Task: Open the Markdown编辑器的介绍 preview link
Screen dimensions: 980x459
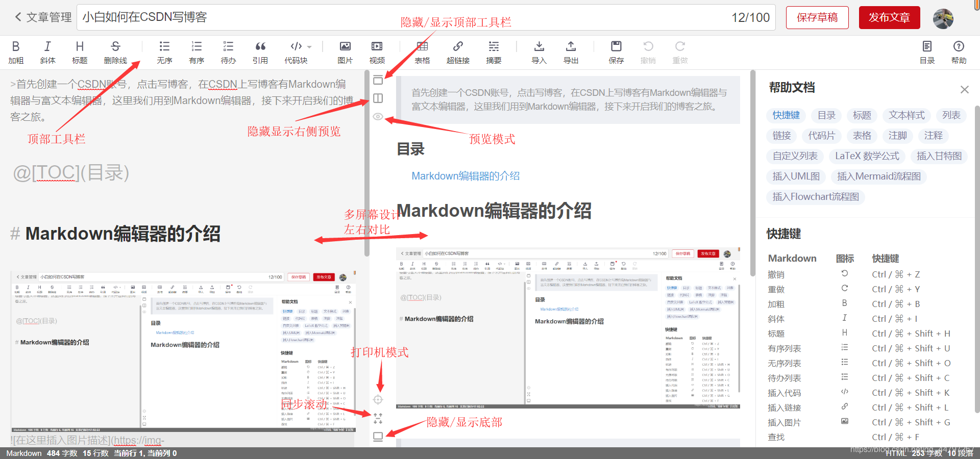Action: 465,176
